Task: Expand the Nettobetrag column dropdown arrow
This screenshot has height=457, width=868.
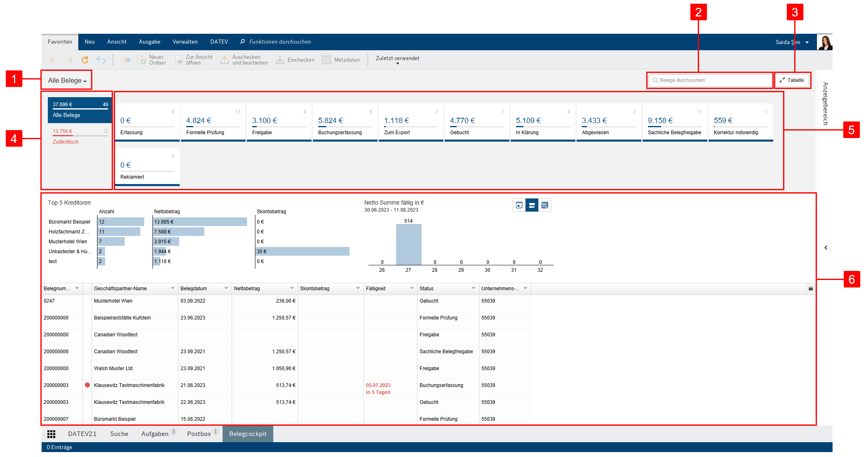Action: click(x=292, y=288)
